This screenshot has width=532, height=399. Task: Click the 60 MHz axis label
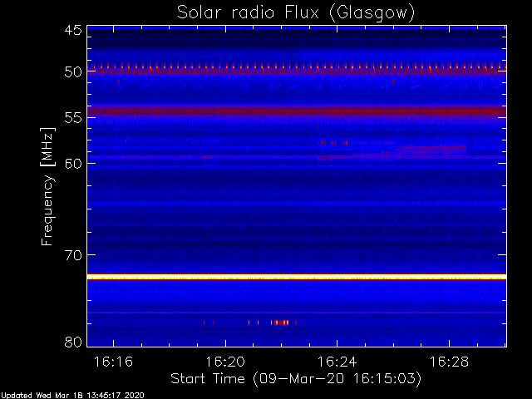tap(73, 163)
